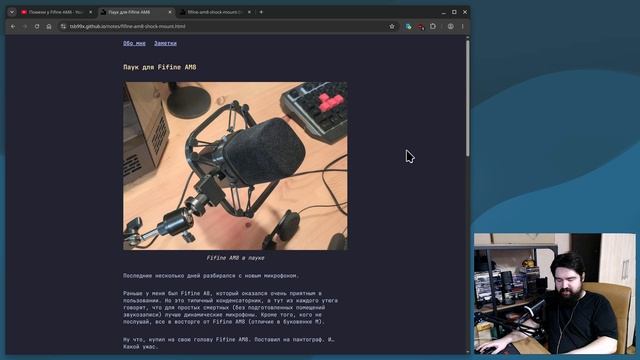Image resolution: width=640 pixels, height=360 pixels.
Task: View site information icon in address bar
Action: 63,27
